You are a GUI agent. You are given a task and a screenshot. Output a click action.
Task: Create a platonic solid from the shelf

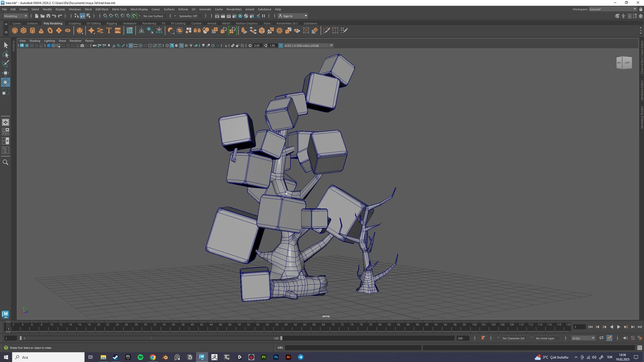tap(80, 31)
